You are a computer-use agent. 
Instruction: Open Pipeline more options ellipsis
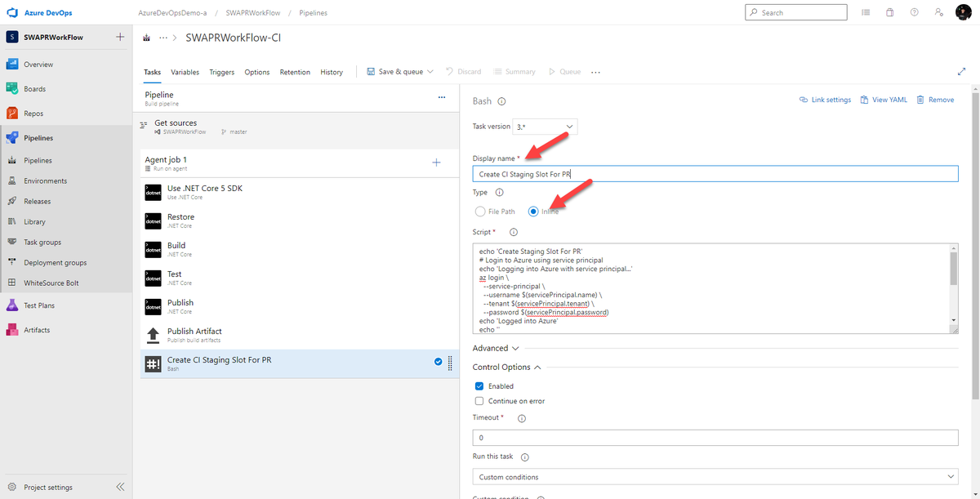pos(442,97)
